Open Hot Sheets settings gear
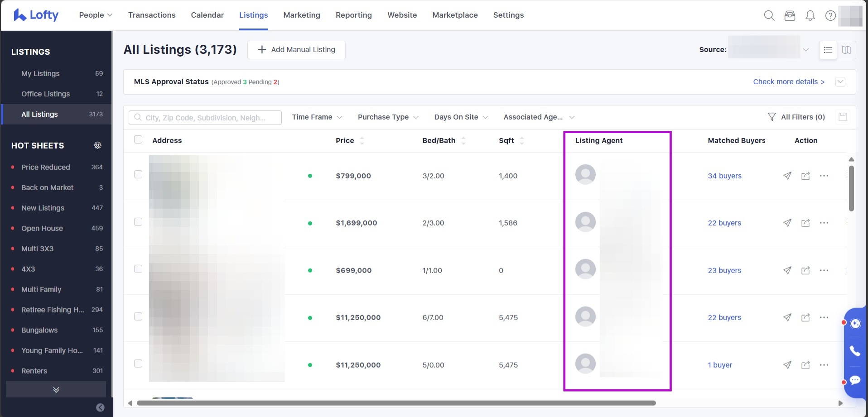Viewport: 868px width, 417px height. [97, 145]
